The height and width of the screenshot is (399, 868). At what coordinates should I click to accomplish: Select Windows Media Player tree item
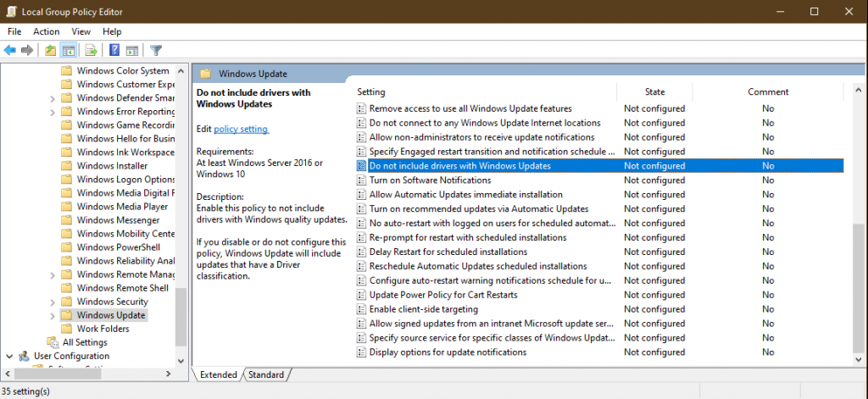pos(122,207)
